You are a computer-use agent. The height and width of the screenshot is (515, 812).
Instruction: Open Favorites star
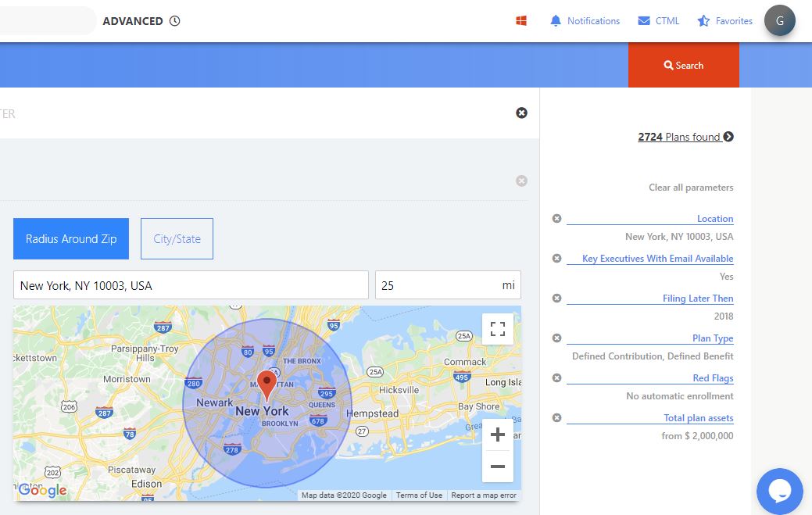724,21
